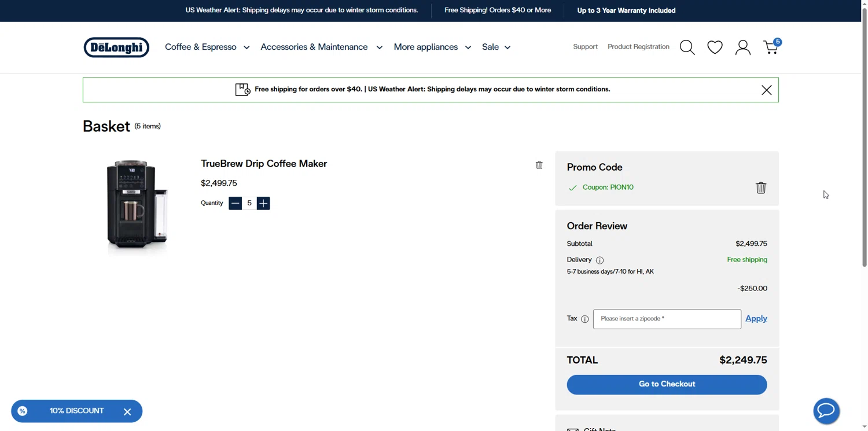Expand Accessories & Maintenance menu
Viewport: 868px width, 431px height.
click(321, 47)
